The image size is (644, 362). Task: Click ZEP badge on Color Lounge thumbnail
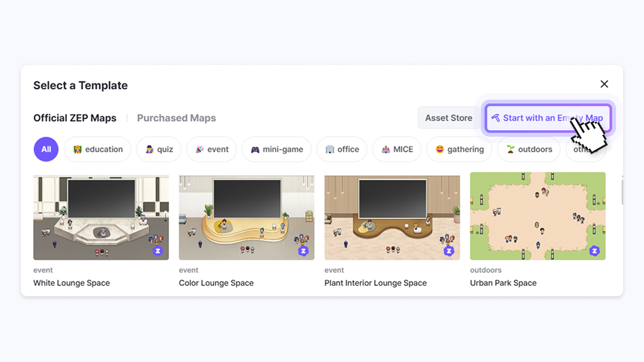coord(303,251)
